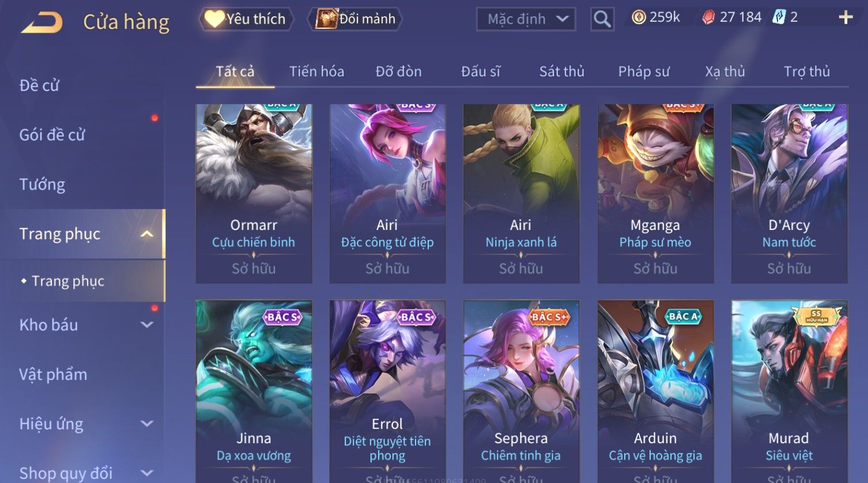Collapse the Trang phục sidebar section
This screenshot has width=868, height=483.
(147, 234)
